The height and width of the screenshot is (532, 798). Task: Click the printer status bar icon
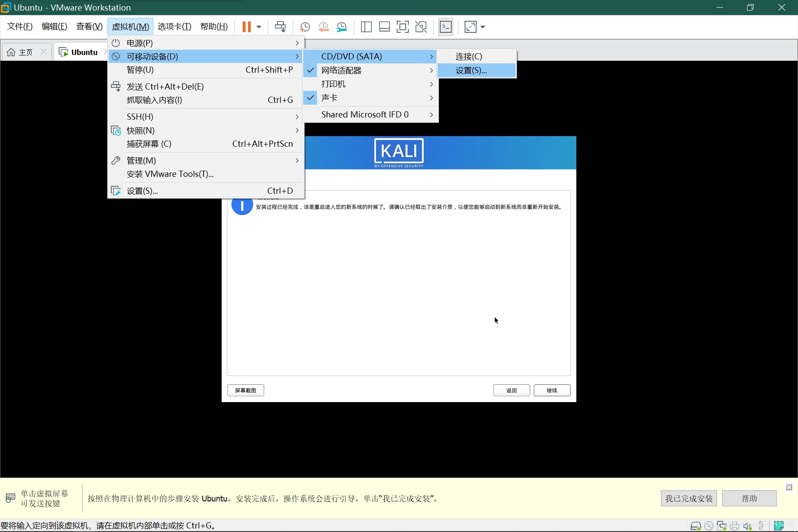(735, 526)
